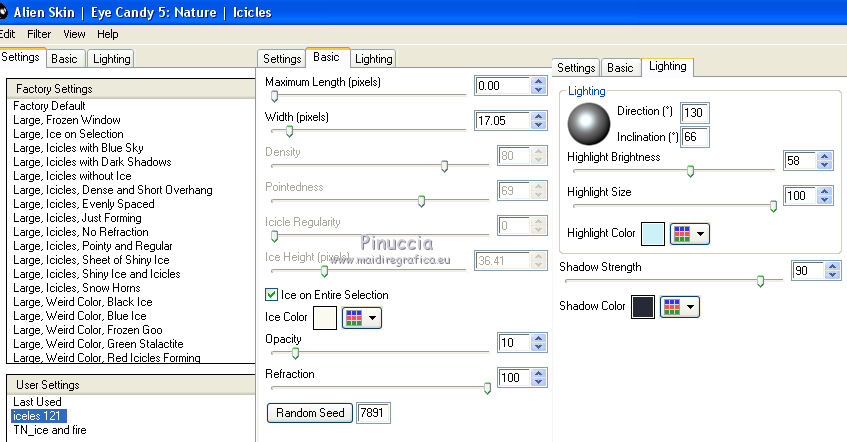Click the Maximum Length value field
This screenshot has width=847, height=442.
click(502, 85)
